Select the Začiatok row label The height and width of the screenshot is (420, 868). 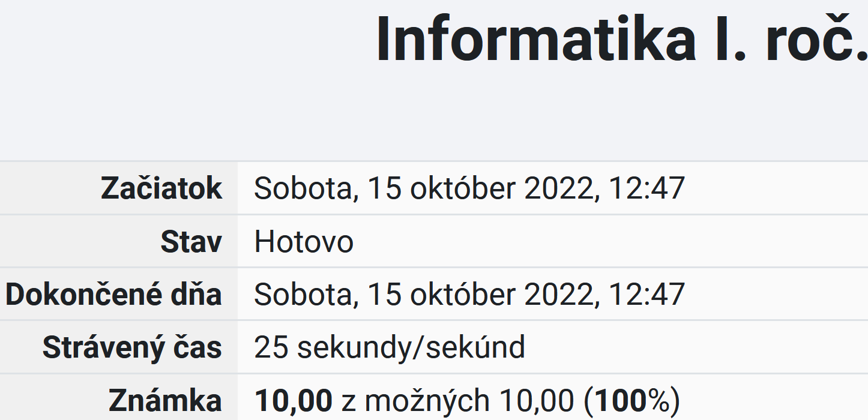click(x=161, y=188)
